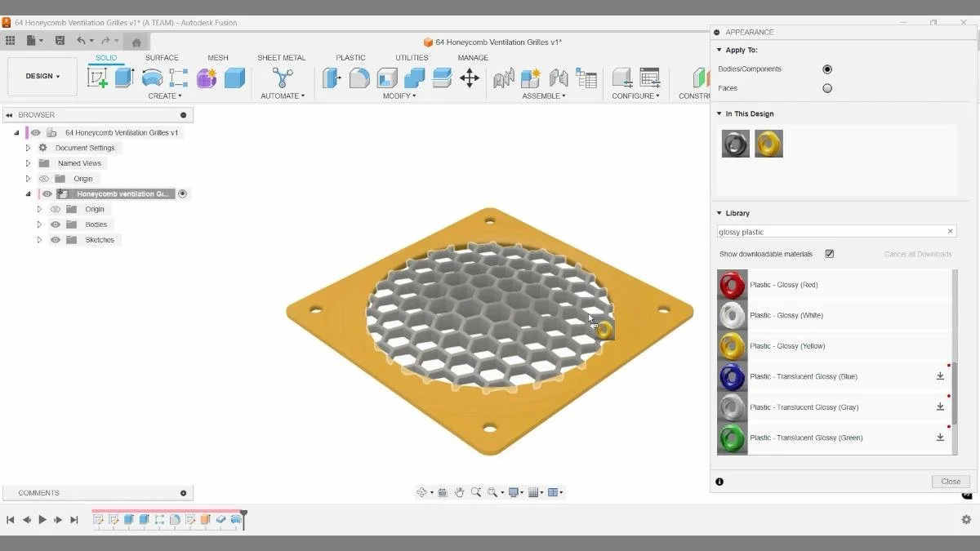Click the Cancel all Downloads link
Image resolution: width=980 pixels, height=551 pixels.
[917, 254]
